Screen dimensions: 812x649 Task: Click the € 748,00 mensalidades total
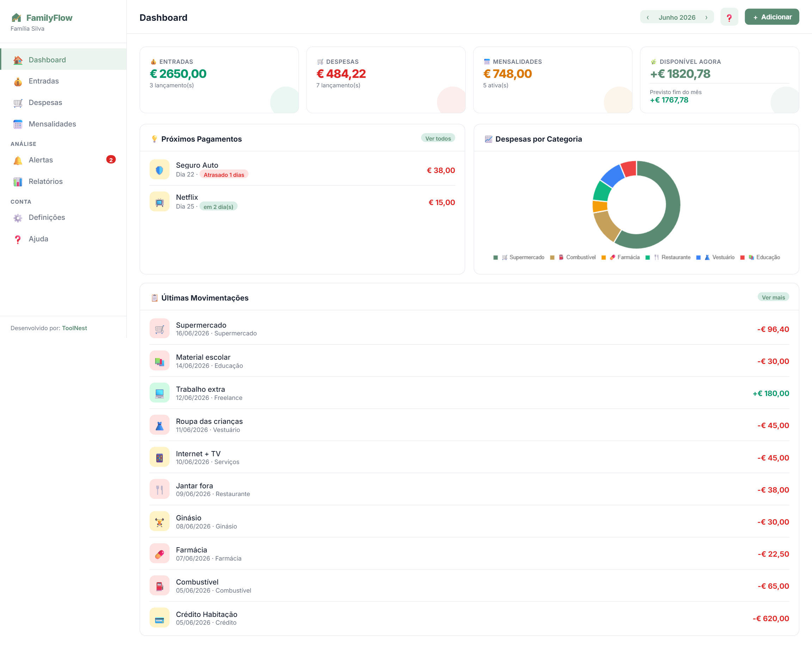point(508,74)
